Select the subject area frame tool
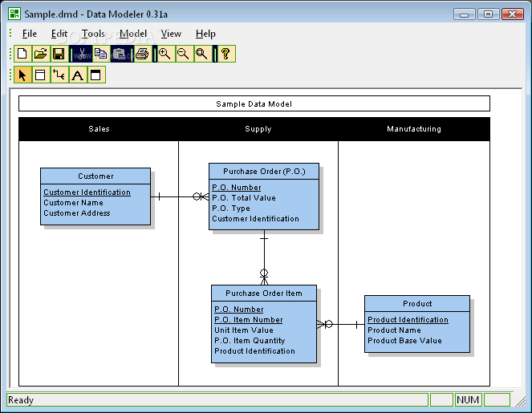Viewport: 532px width, 413px height. click(96, 75)
